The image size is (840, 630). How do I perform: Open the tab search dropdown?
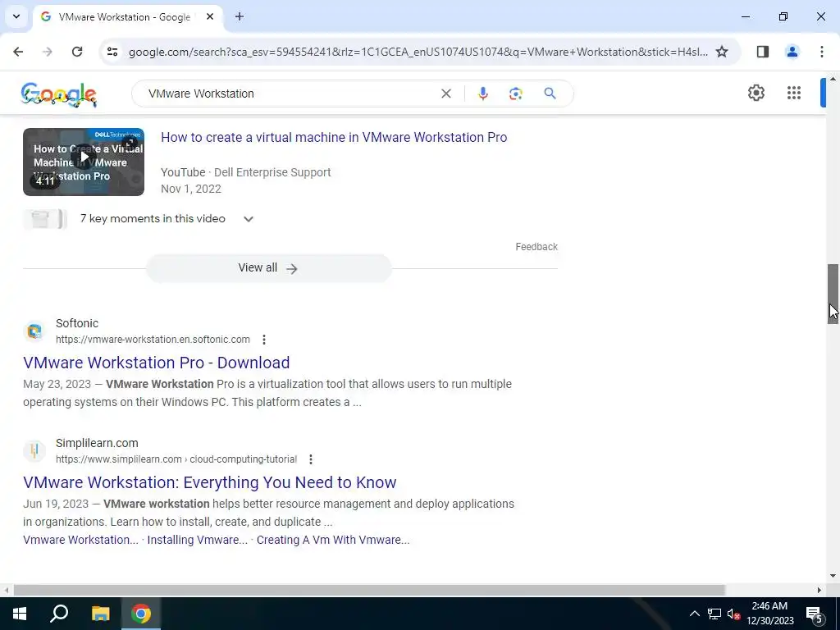coord(16,16)
